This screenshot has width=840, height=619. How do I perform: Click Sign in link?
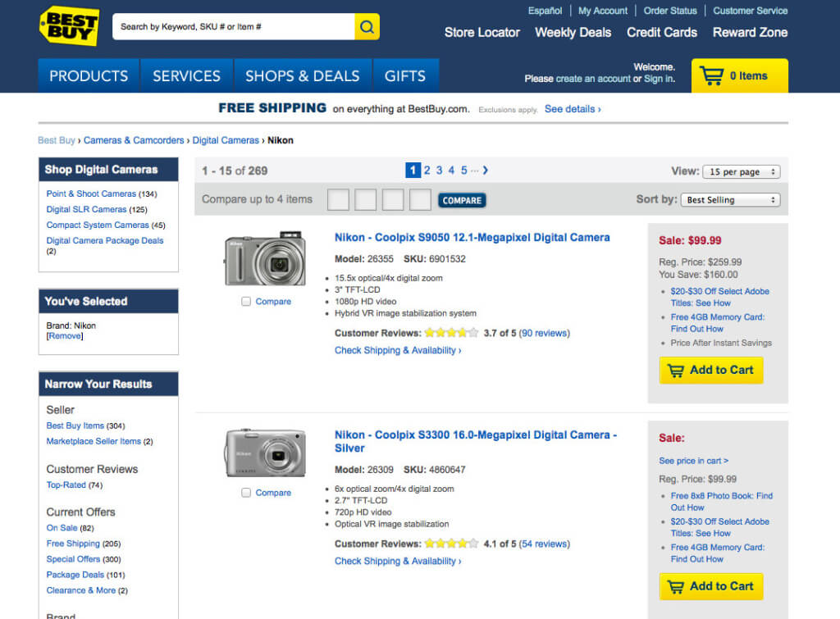(x=659, y=79)
